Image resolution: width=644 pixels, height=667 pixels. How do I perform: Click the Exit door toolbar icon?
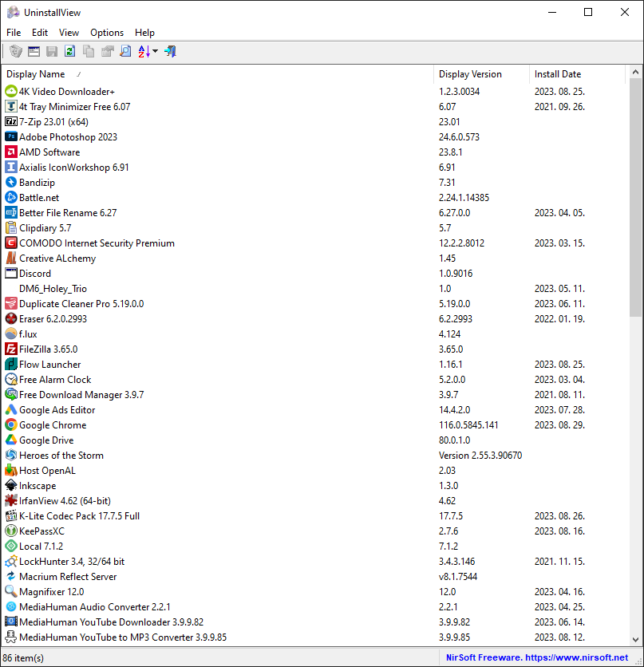tap(170, 52)
